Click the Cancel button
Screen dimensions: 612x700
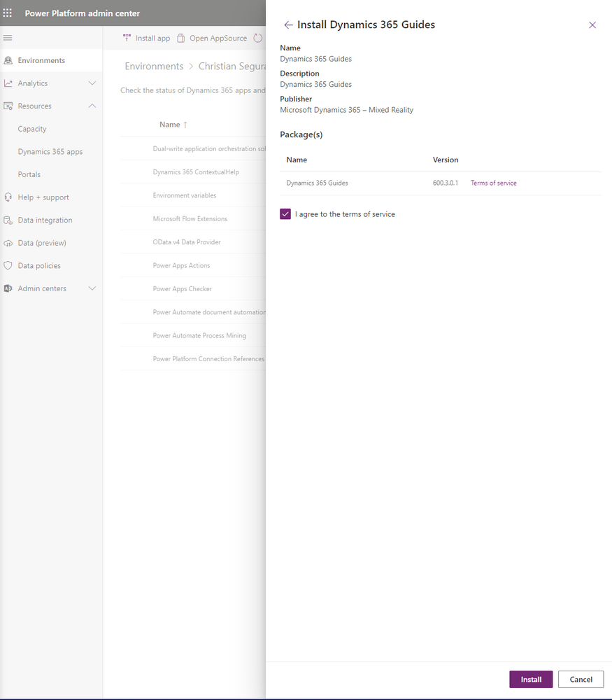pyautogui.click(x=581, y=679)
